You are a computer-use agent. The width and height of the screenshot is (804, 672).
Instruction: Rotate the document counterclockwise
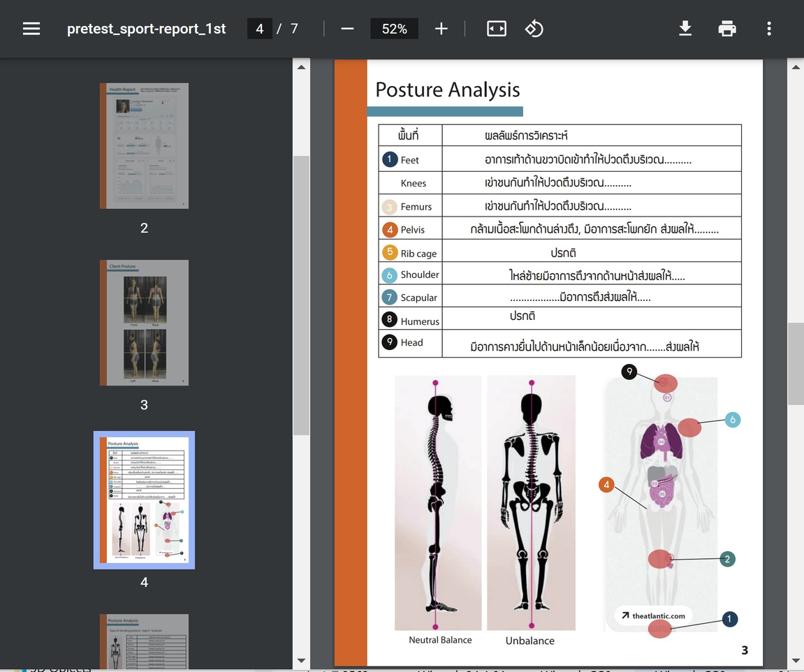[534, 29]
